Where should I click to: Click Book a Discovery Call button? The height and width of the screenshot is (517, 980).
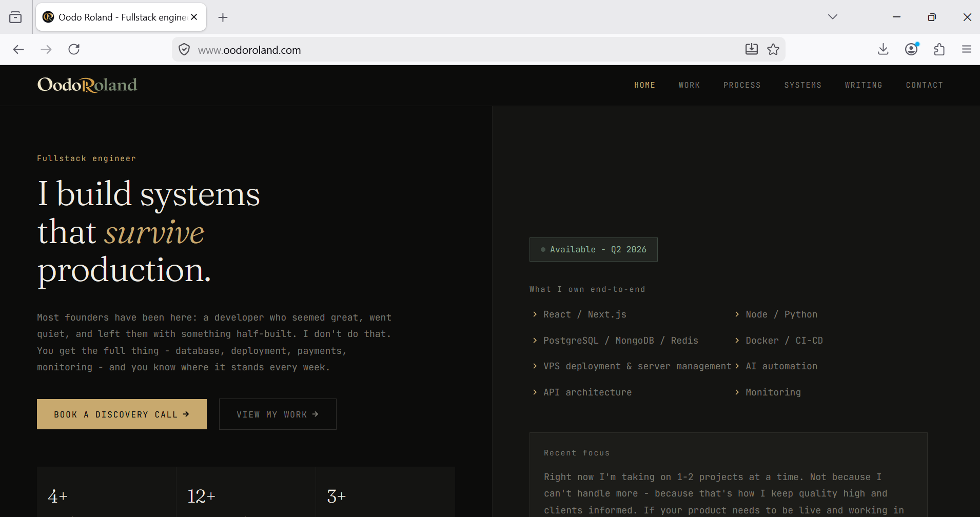pos(122,414)
